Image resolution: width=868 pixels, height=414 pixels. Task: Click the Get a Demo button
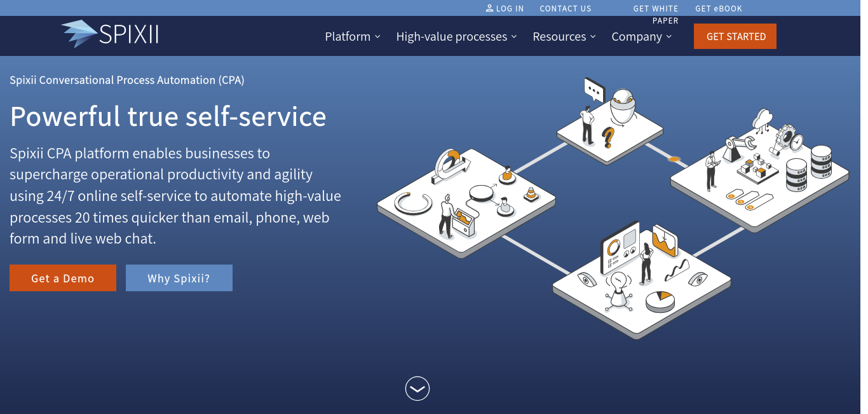[x=63, y=278]
